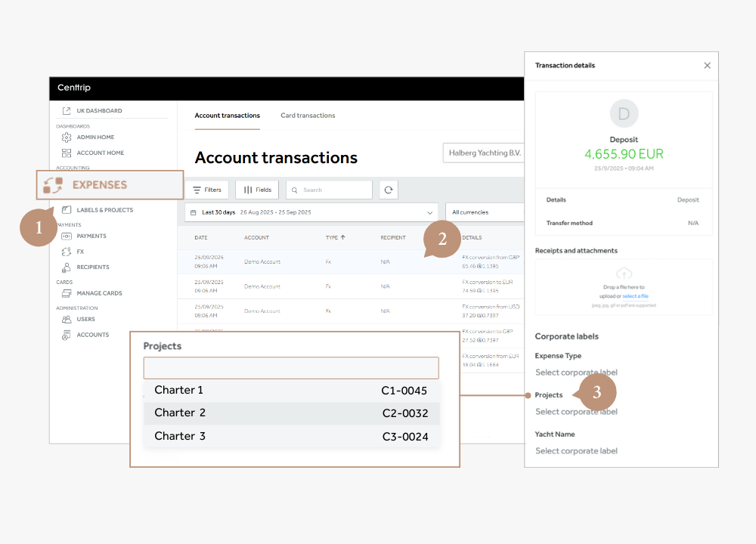Switch to the Card transactions tab
Screen dimensions: 756x544
coord(308,116)
